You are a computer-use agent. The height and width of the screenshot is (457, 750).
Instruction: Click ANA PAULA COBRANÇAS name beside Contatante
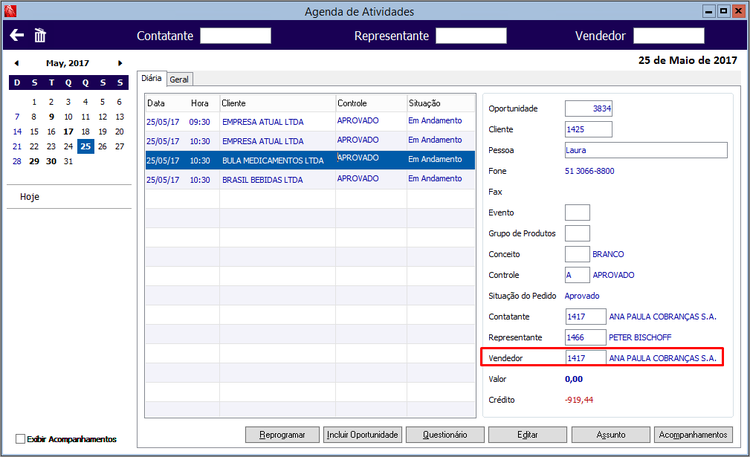point(662,317)
